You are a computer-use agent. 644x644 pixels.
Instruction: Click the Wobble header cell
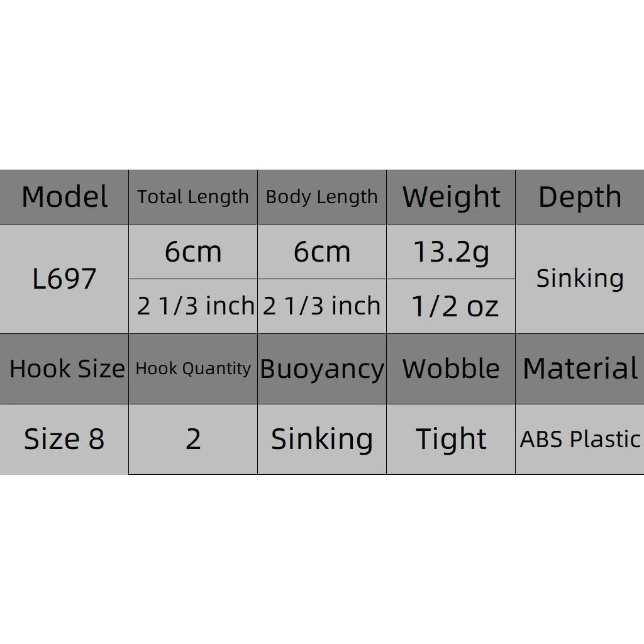pos(451,369)
